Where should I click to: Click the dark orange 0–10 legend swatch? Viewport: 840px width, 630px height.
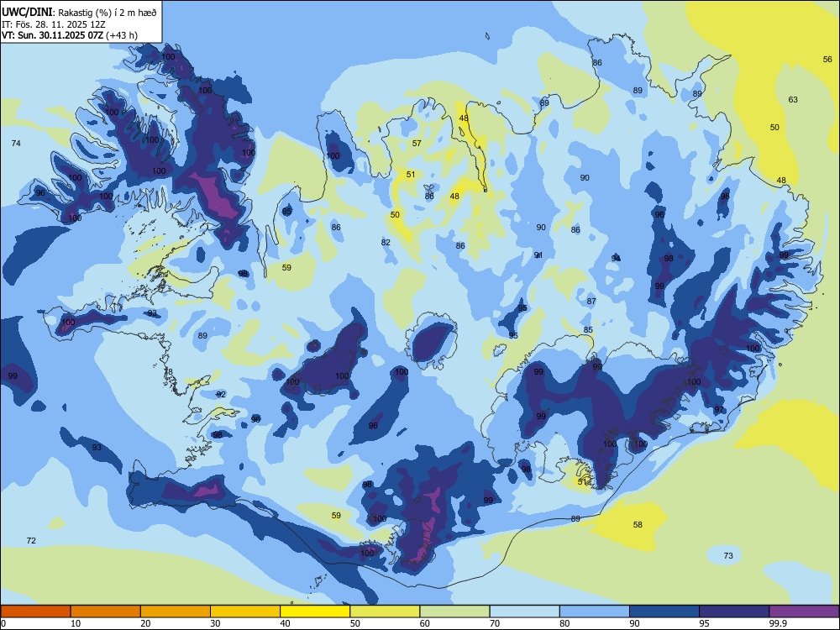(36, 612)
